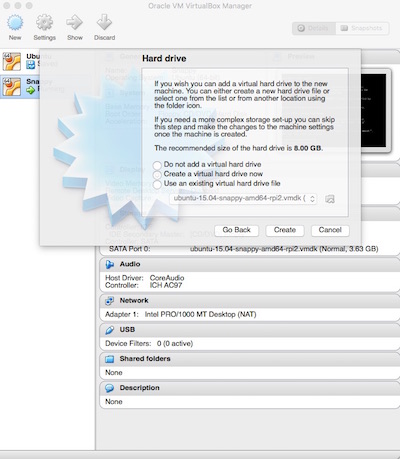Click the Go Back button
The width and height of the screenshot is (400, 459).
point(236,230)
